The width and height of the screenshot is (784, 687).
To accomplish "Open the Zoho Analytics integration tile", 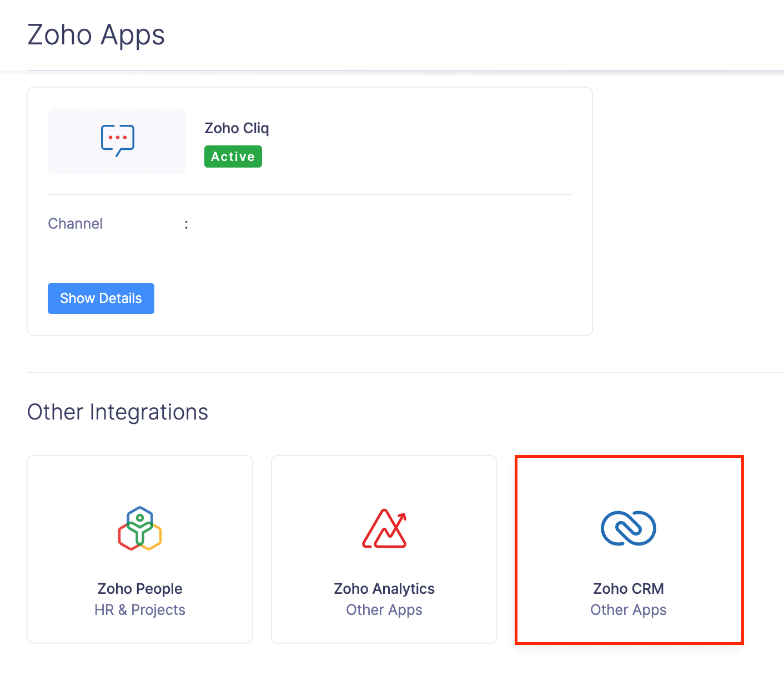I will 384,549.
